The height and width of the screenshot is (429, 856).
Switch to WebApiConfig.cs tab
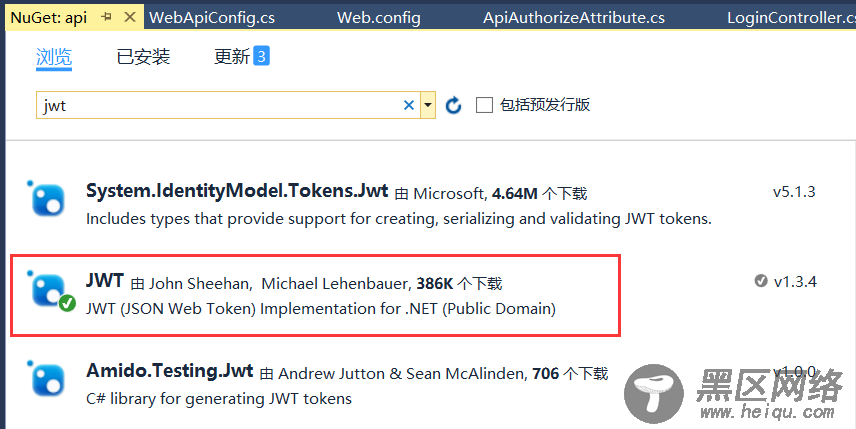click(212, 17)
